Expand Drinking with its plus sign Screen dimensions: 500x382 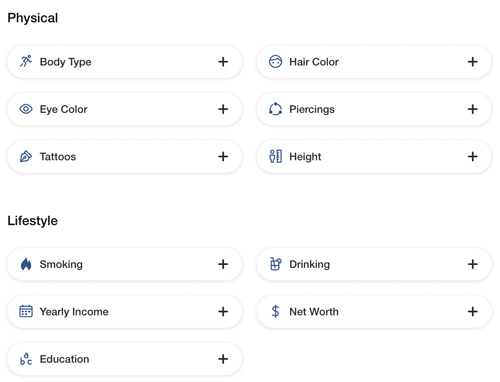[472, 264]
